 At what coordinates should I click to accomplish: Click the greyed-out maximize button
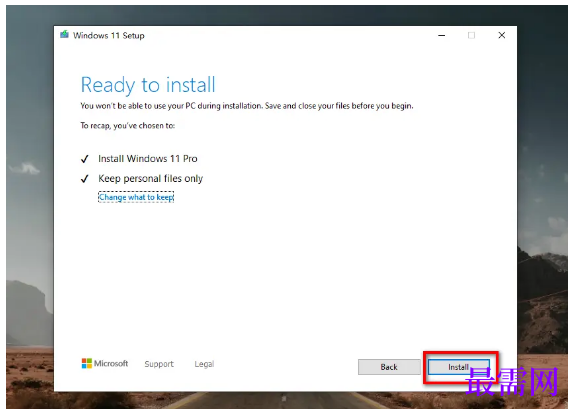coord(471,35)
